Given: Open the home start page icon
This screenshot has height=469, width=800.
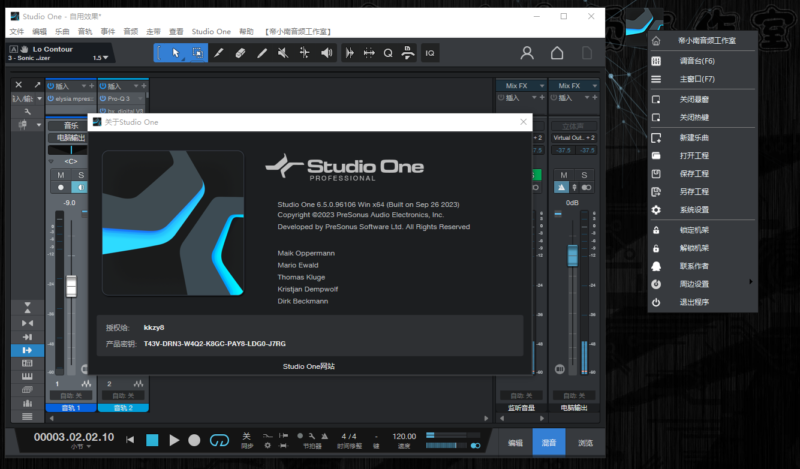Looking at the screenshot, I should pyautogui.click(x=558, y=53).
